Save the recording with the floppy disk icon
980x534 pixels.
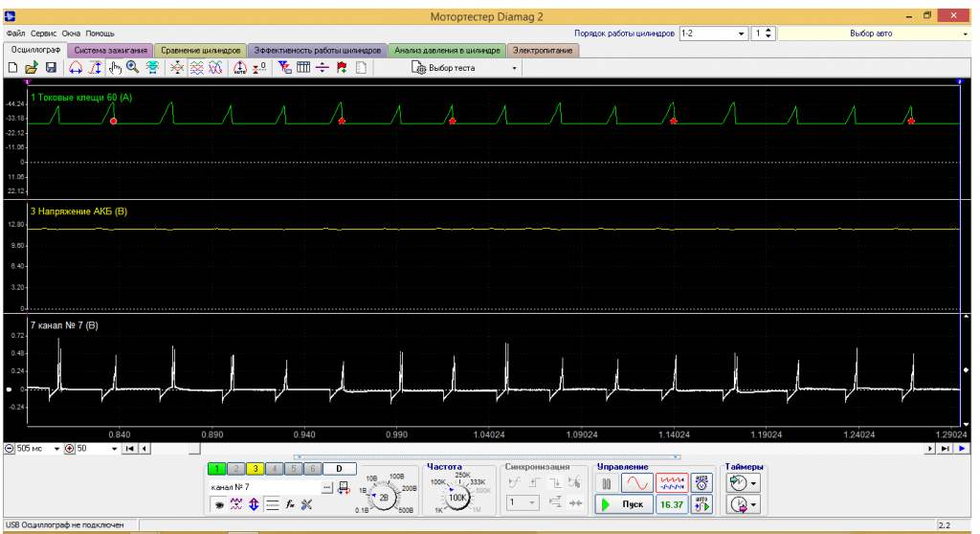tap(51, 68)
